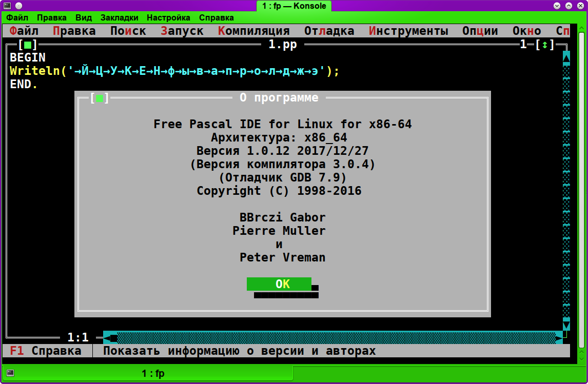Click the zoom arrow icon of the 1.pp window

544,45
